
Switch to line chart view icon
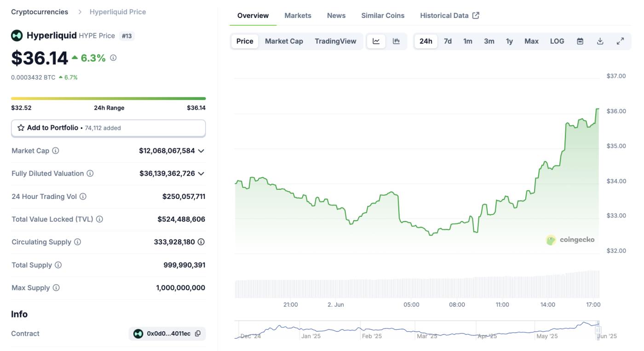(x=376, y=41)
